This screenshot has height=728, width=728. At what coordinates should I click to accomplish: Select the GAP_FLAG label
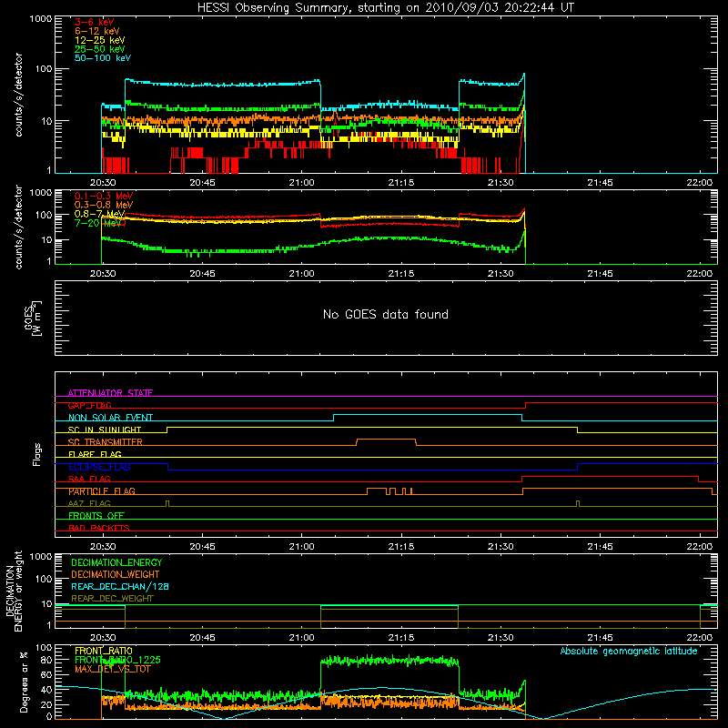click(89, 405)
